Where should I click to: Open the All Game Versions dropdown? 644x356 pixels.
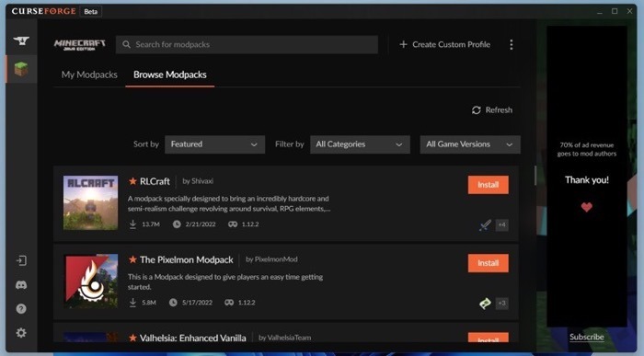470,144
